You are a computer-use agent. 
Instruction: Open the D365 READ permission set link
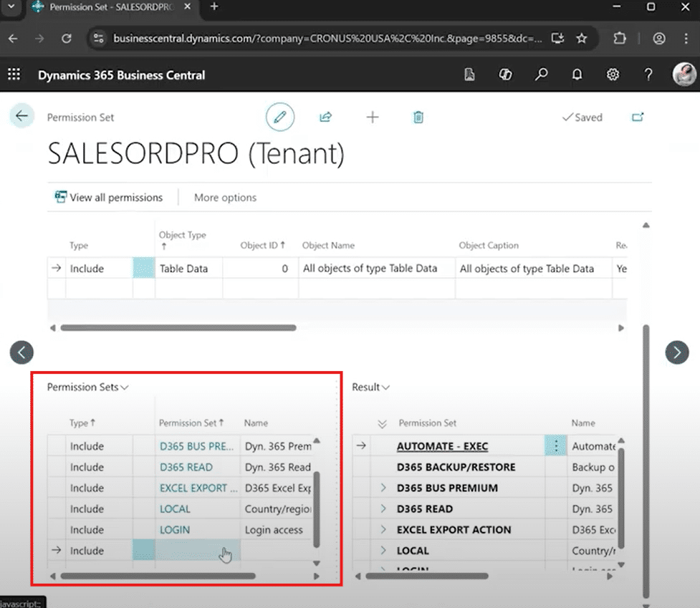pos(186,467)
